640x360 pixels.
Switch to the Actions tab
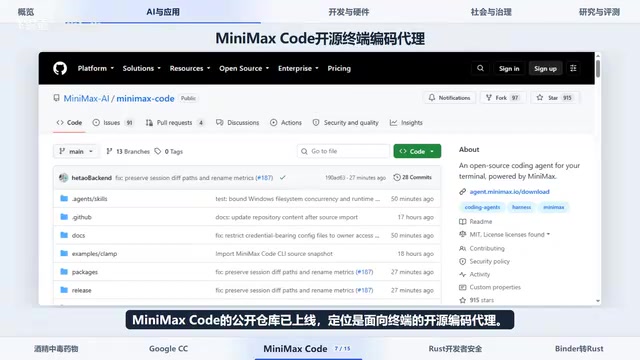[286, 122]
